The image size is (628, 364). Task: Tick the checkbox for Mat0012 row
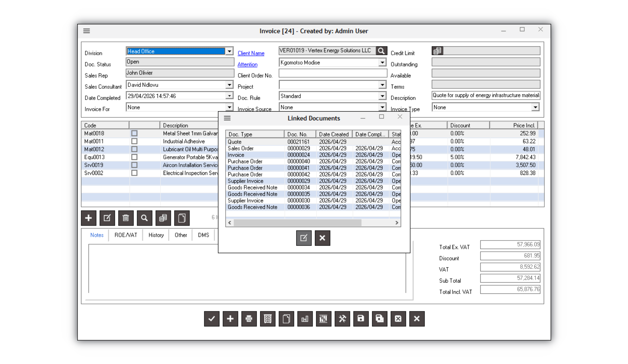134,149
